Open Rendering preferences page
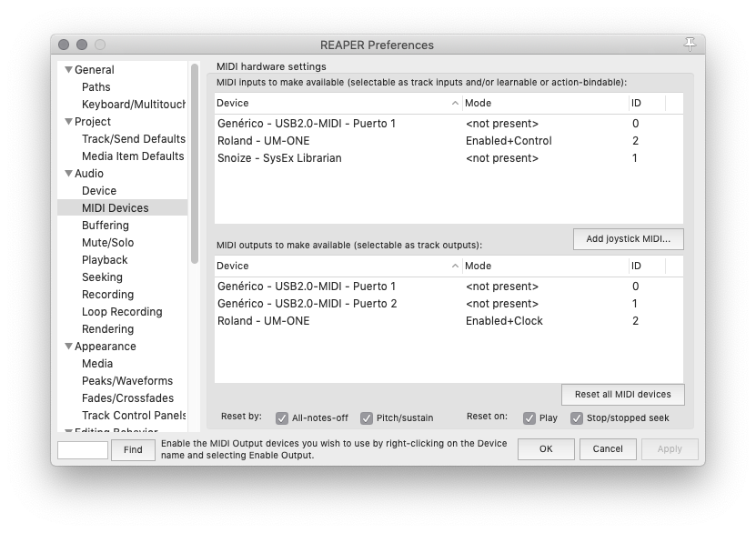 point(107,329)
